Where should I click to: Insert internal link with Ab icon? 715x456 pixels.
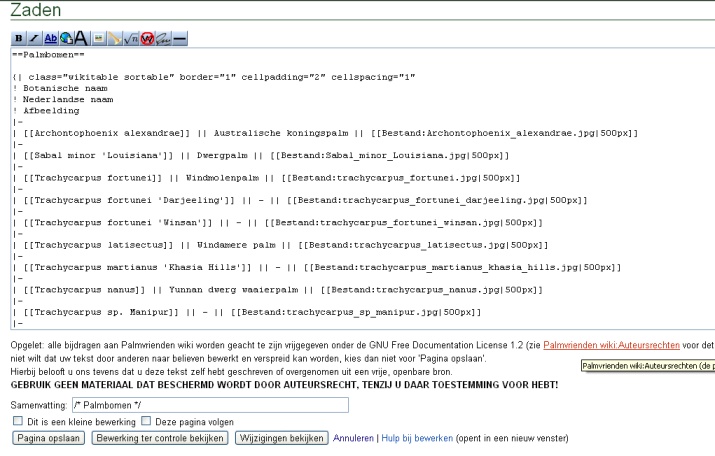pos(49,37)
